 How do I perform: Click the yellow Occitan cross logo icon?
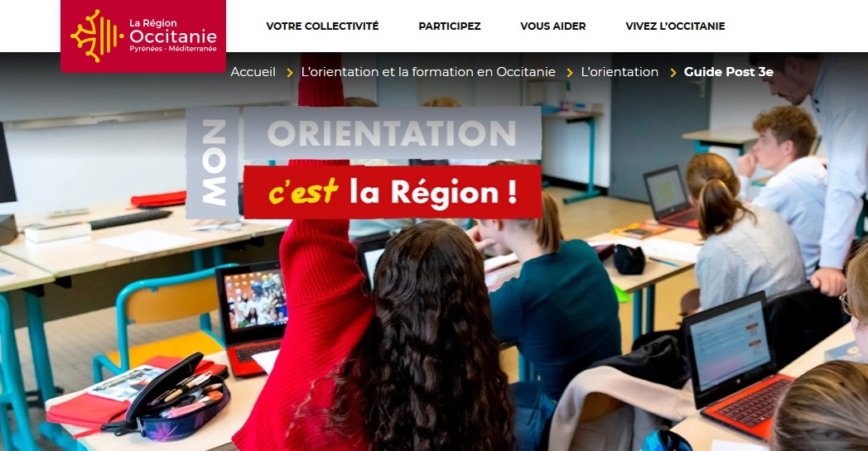pyautogui.click(x=93, y=36)
